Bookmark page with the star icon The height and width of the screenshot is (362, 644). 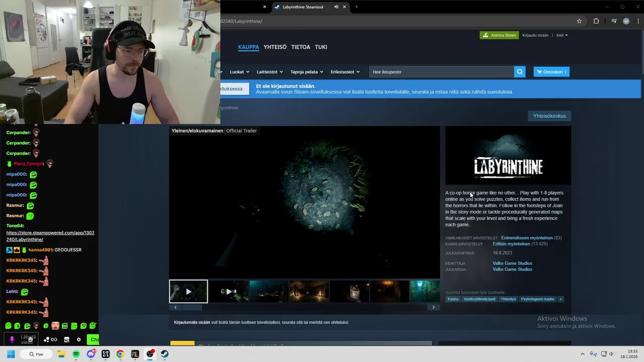(579, 21)
